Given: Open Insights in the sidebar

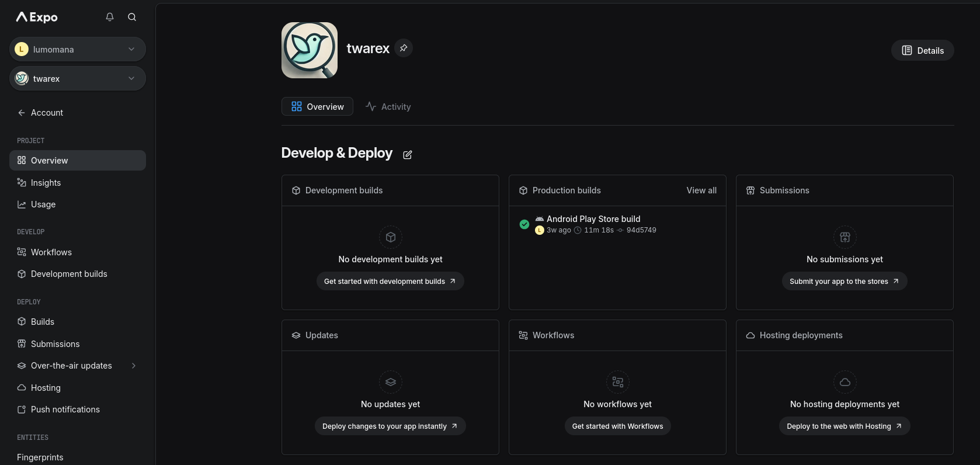Looking at the screenshot, I should pos(46,183).
